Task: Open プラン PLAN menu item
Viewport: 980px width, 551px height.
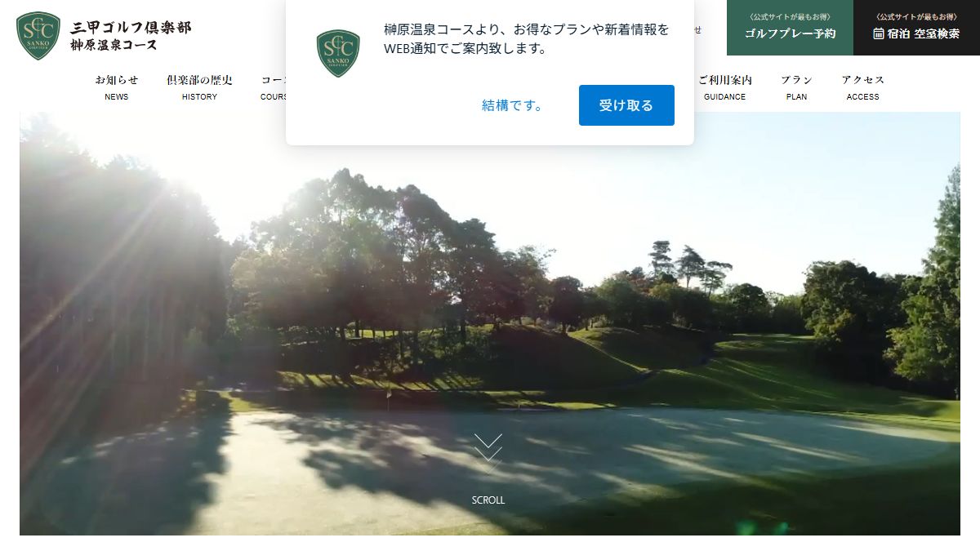Action: pos(796,87)
